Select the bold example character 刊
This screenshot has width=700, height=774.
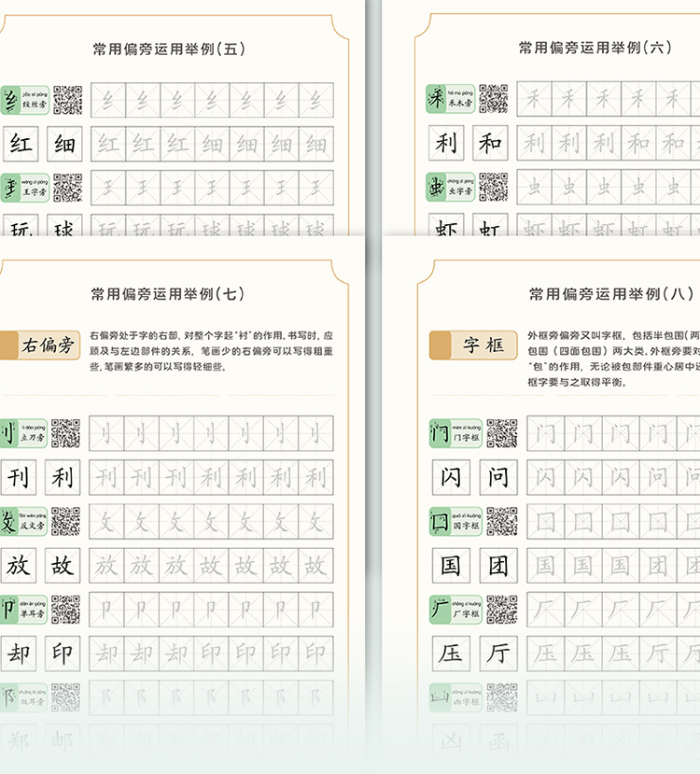[x=19, y=477]
